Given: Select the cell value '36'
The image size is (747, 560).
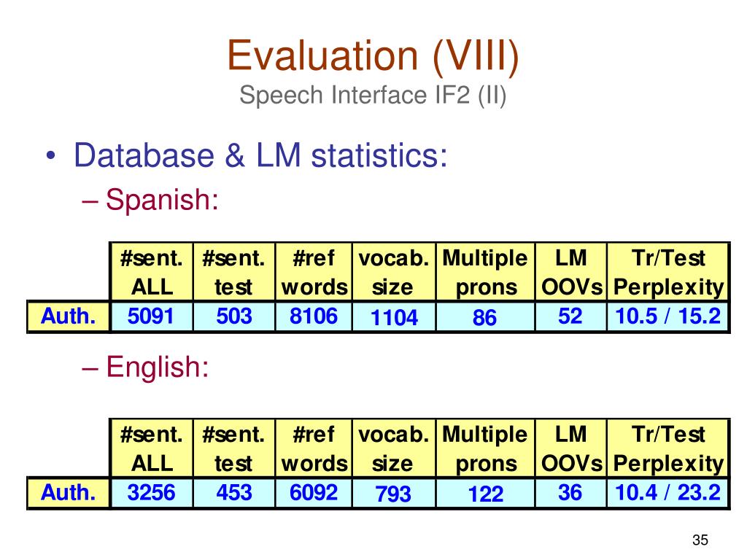Looking at the screenshot, I should click(x=570, y=492).
